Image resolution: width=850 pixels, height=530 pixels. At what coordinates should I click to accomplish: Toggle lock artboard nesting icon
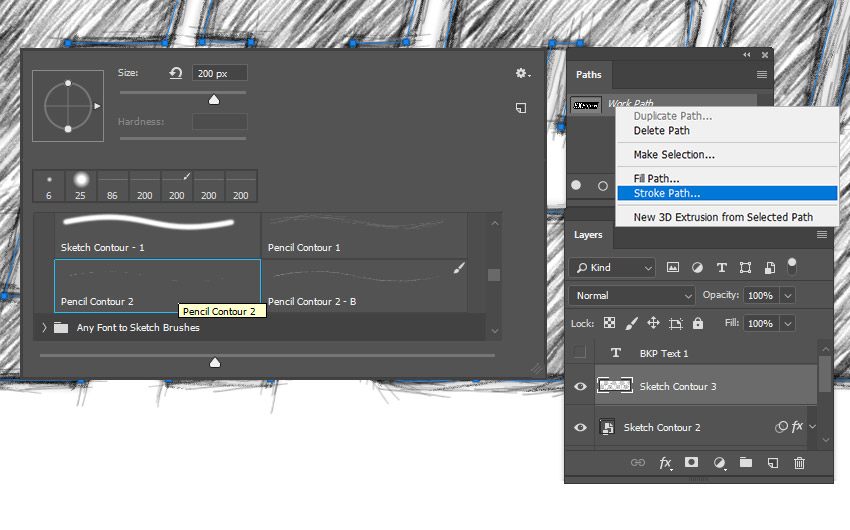[675, 324]
